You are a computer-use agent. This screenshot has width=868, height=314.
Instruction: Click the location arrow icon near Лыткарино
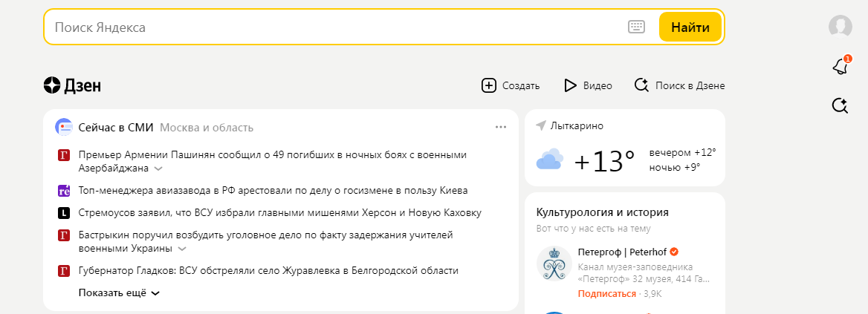541,125
